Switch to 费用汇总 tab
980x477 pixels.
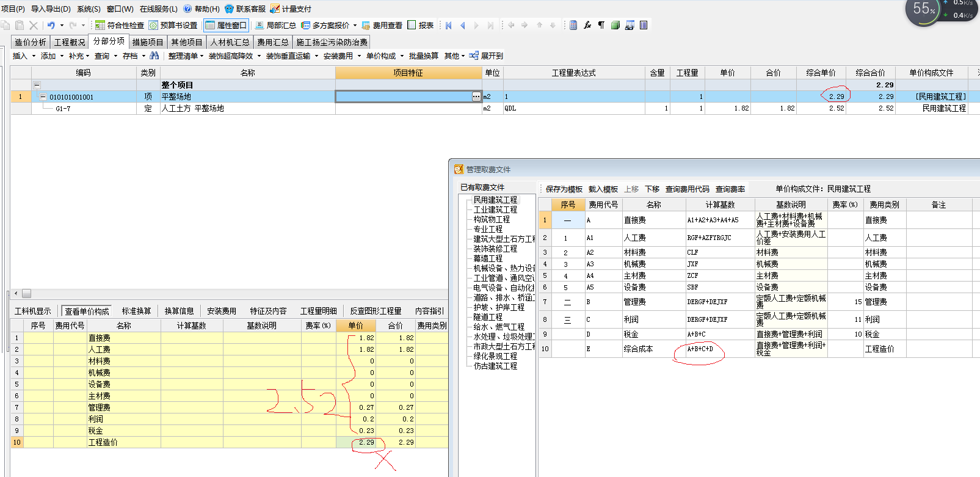[273, 42]
